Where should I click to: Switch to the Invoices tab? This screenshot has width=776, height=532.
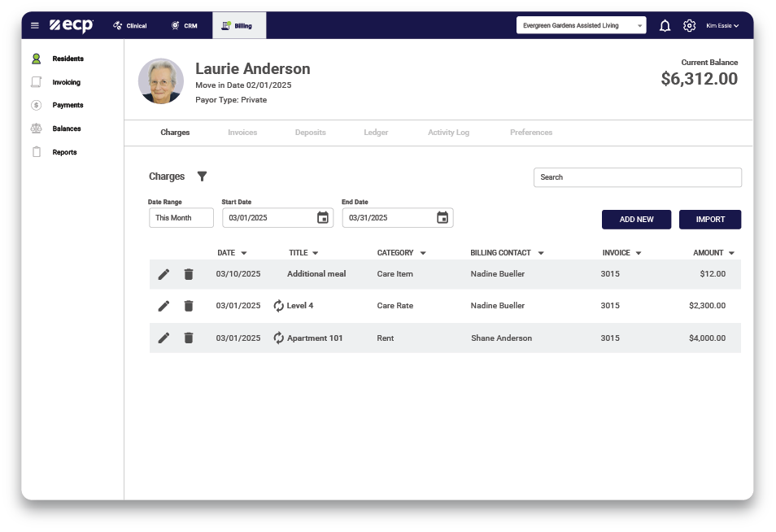pyautogui.click(x=242, y=133)
